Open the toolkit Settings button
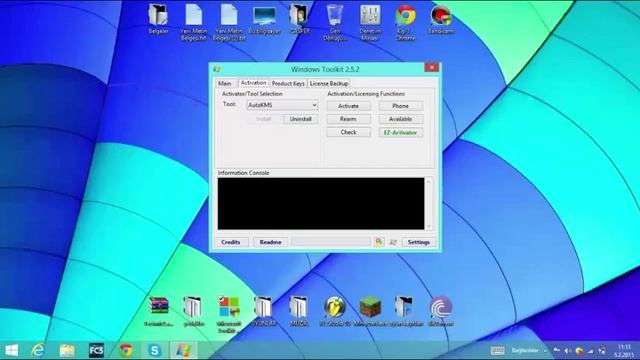640x360 pixels. tap(419, 242)
